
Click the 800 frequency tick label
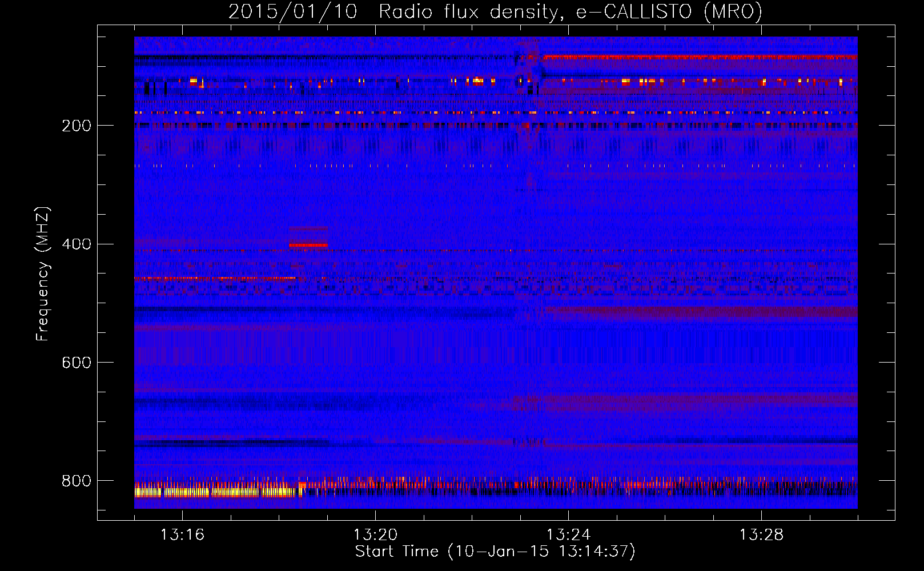point(77,481)
